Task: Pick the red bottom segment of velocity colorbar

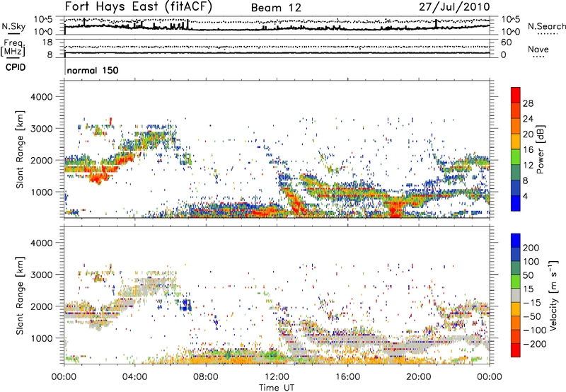Action: click(x=516, y=350)
